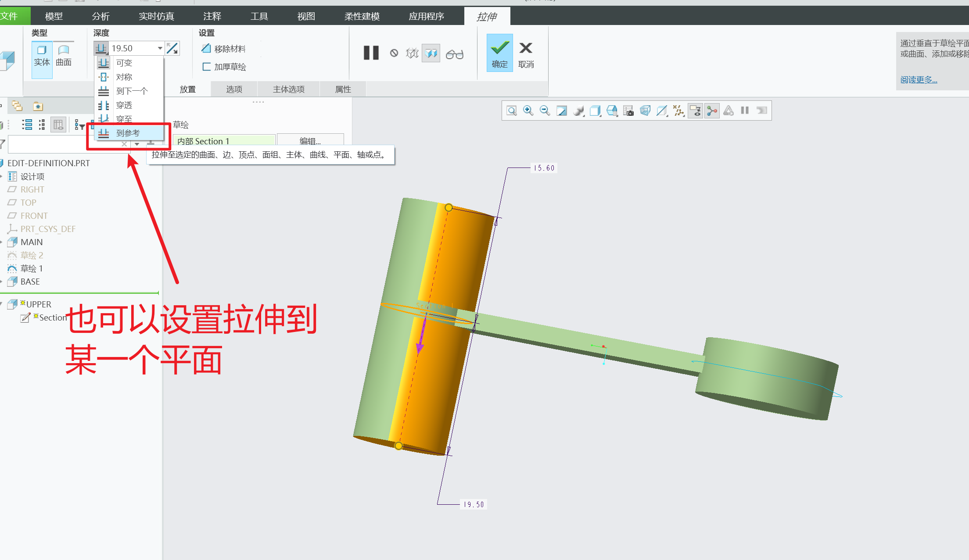The image size is (969, 560).
Task: Pick 对称 symmetric depth option
Action: point(124,77)
